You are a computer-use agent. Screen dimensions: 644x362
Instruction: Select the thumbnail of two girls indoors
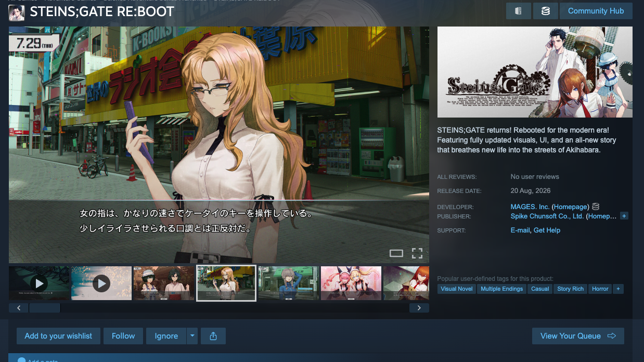pos(164,283)
